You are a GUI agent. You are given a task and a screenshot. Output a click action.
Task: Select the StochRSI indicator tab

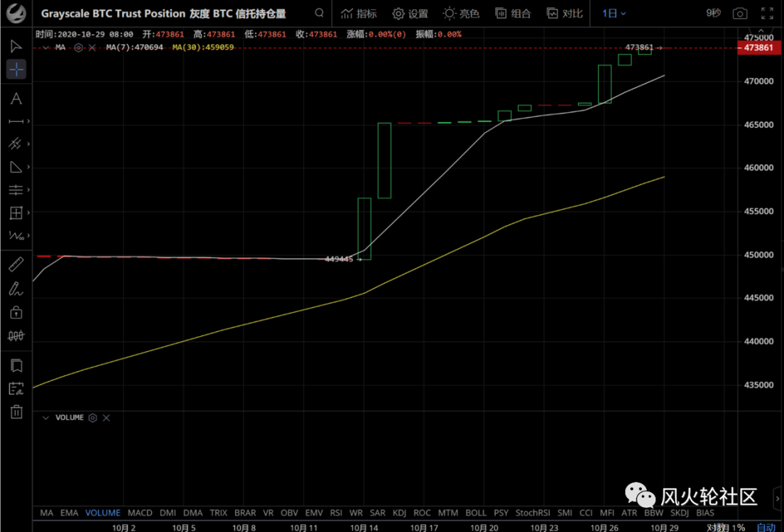(533, 513)
